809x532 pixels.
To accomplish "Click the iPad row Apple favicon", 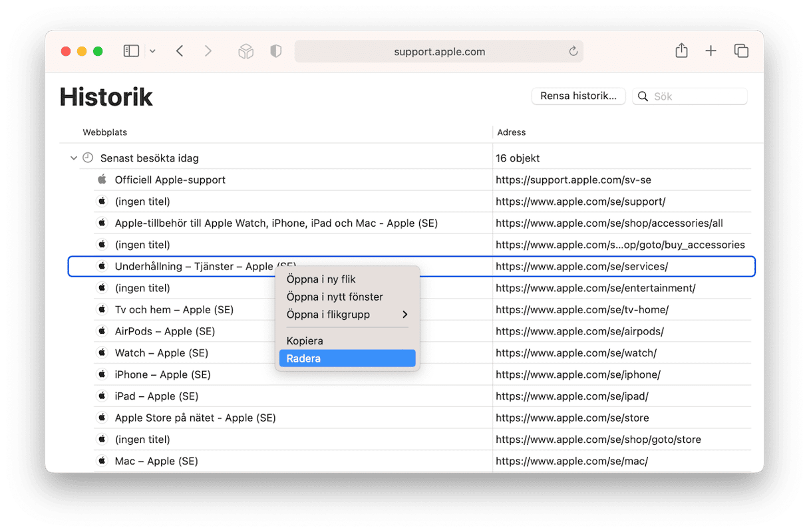I will tap(102, 396).
